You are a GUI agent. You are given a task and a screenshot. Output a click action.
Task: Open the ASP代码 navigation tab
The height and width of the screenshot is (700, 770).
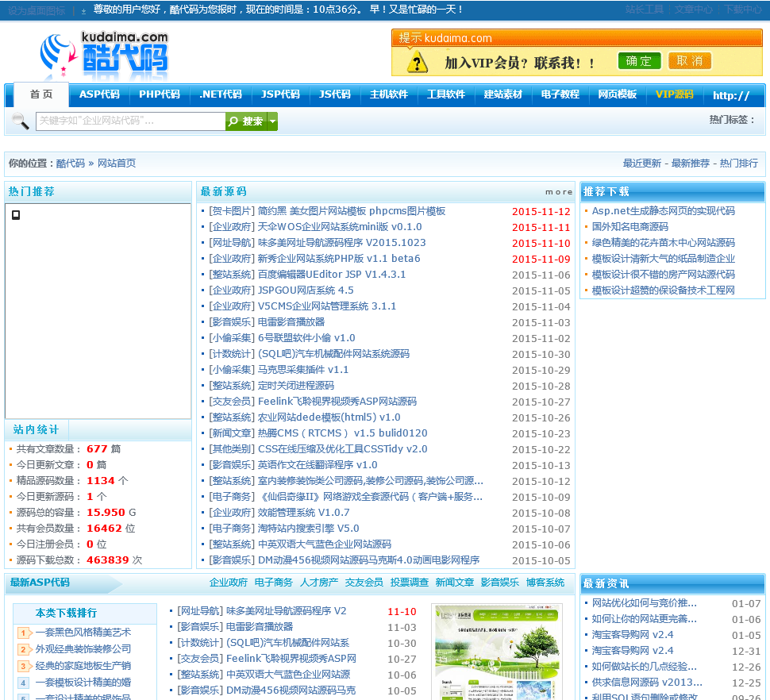pyautogui.click(x=99, y=94)
